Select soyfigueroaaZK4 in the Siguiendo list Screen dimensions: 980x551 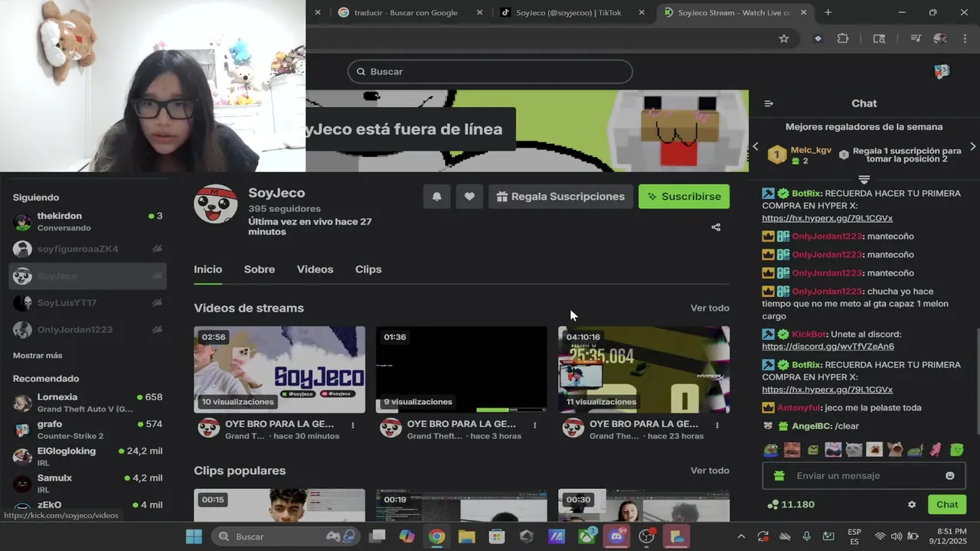(x=88, y=249)
